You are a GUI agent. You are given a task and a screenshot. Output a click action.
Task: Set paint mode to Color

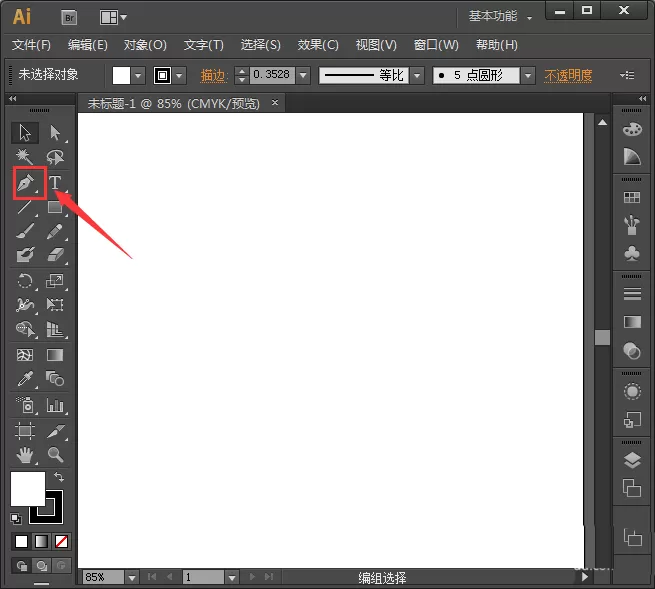tap(21, 541)
